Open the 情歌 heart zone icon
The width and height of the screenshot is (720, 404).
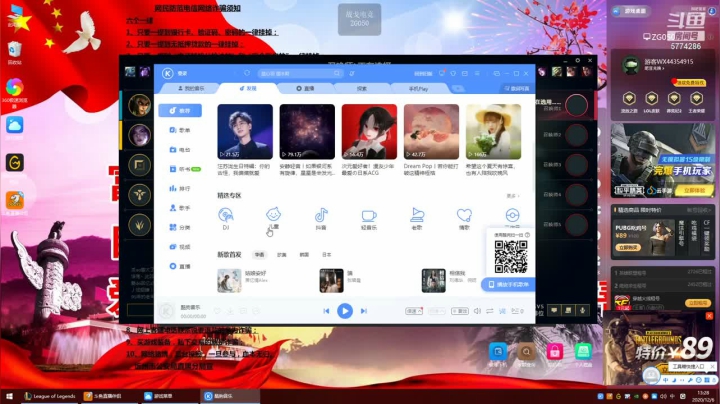tap(464, 215)
